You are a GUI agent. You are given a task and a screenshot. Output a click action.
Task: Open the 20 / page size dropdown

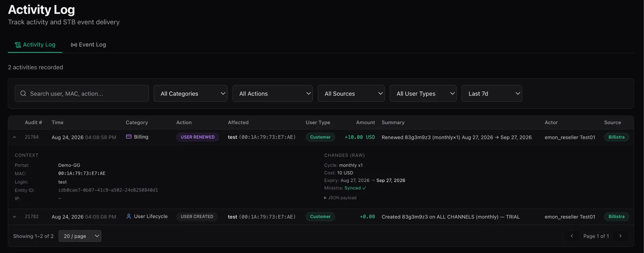click(80, 236)
